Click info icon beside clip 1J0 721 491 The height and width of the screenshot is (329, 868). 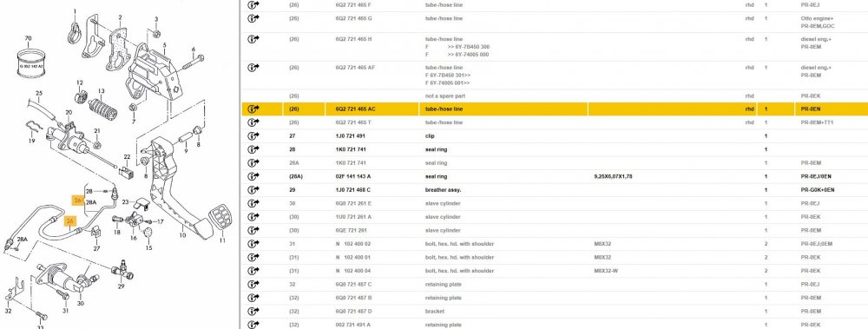pyautogui.click(x=253, y=135)
